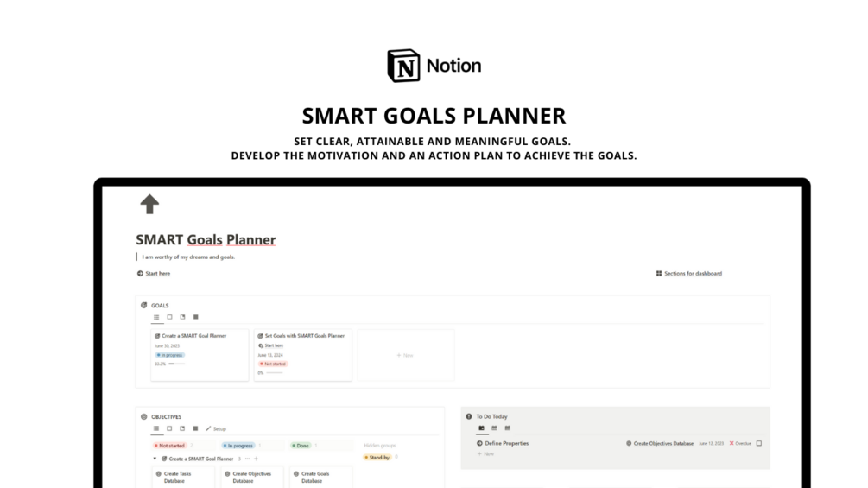This screenshot has width=868, height=488.
Task: Click the target icon beside OBJECTIVES heading
Action: pyautogui.click(x=144, y=416)
